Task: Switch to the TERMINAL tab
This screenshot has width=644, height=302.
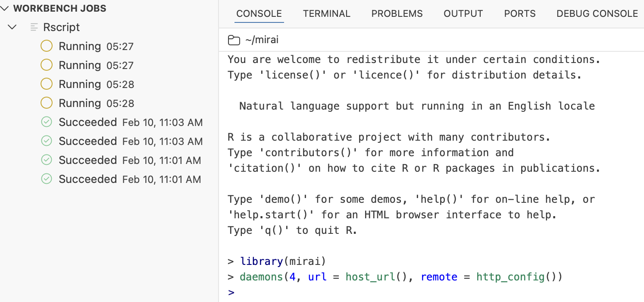Action: coord(326,13)
